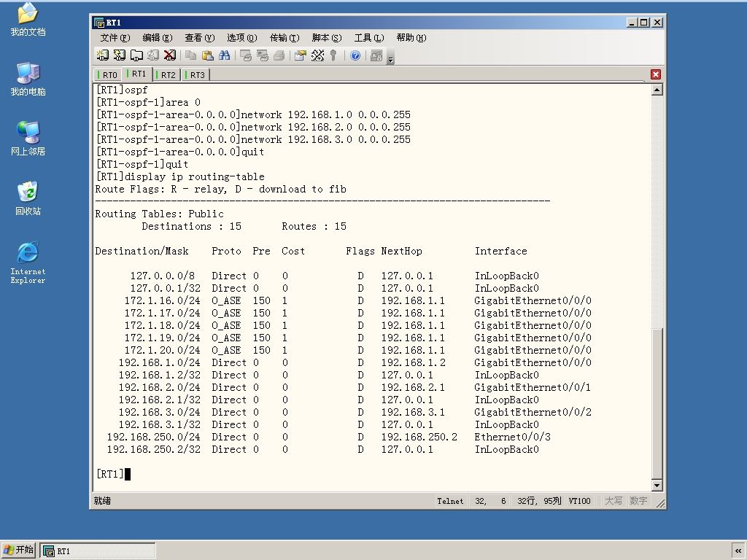Click the grayed printer icon
The image size is (747, 560).
pos(279,55)
